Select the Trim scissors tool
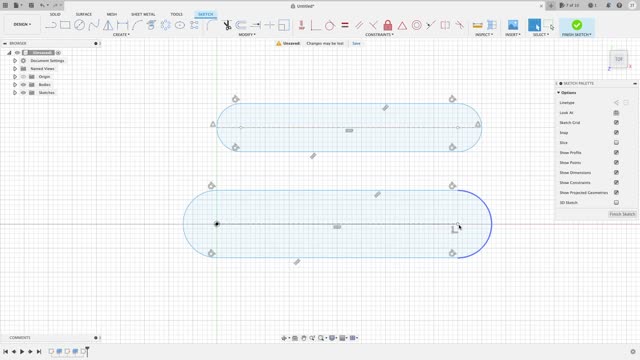This screenshot has width=640, height=360. click(x=227, y=25)
